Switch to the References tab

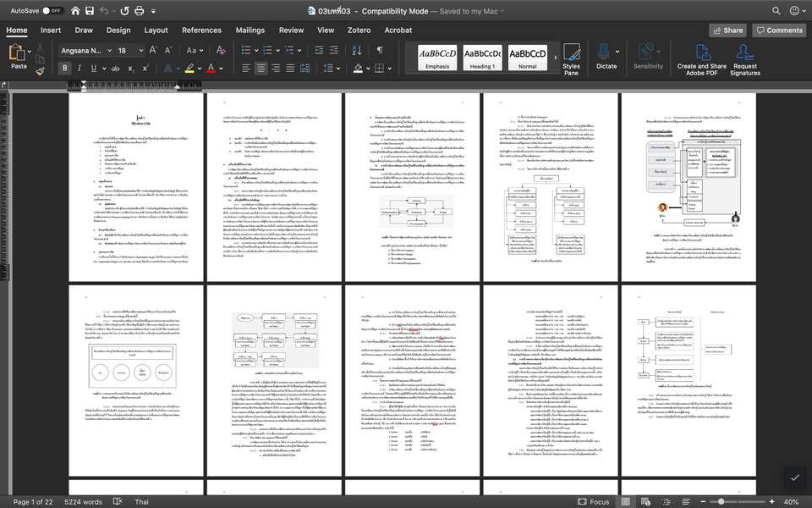(x=201, y=30)
